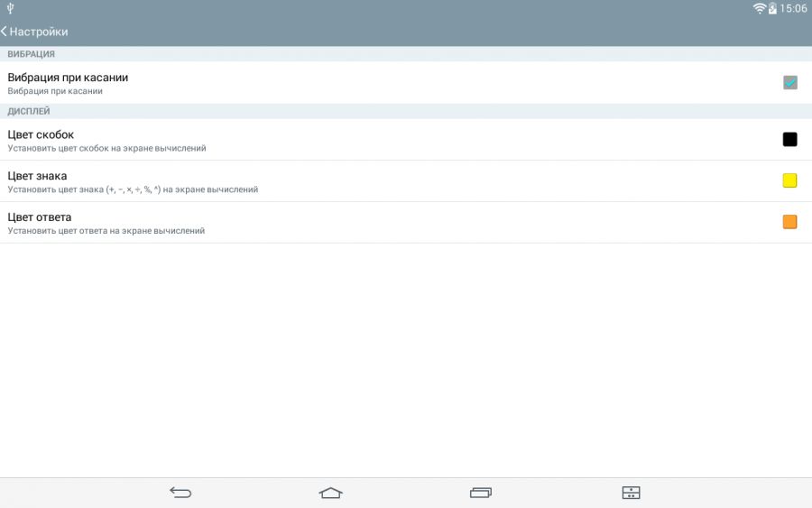The height and width of the screenshot is (508, 812).
Task: Uncheck the Вибрация при касании checkbox
Action: tap(789, 83)
